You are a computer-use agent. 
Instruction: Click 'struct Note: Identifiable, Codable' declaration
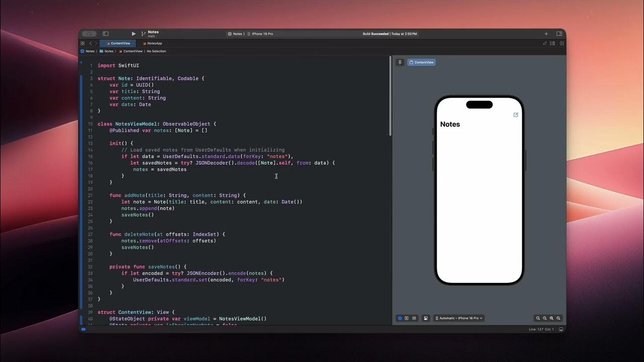point(151,78)
